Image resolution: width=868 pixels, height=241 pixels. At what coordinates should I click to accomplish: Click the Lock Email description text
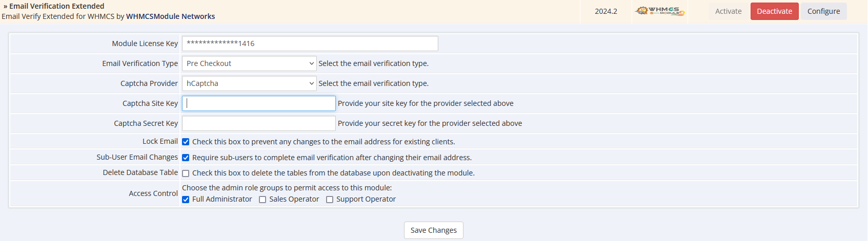(x=324, y=142)
